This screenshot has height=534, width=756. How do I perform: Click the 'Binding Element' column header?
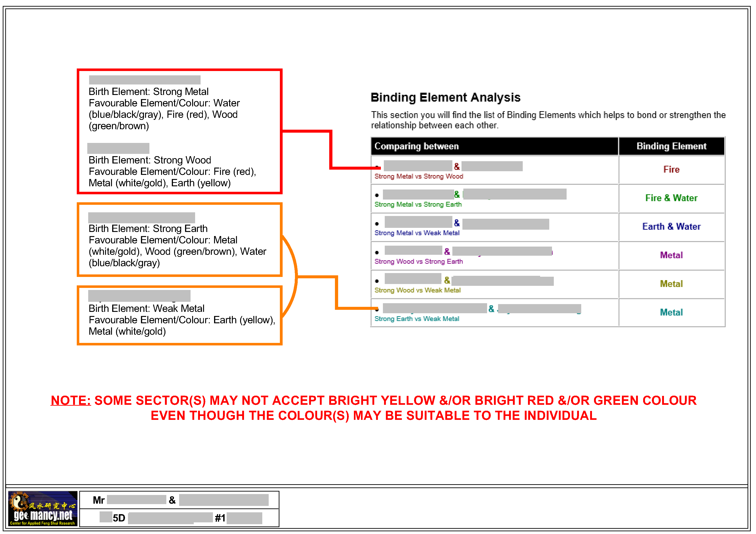pyautogui.click(x=671, y=146)
